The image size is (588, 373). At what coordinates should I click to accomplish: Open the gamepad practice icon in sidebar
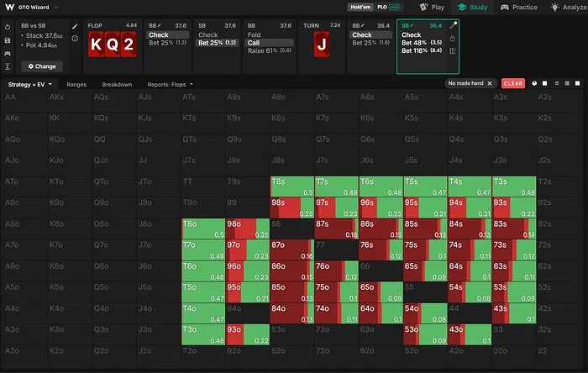click(x=8, y=54)
